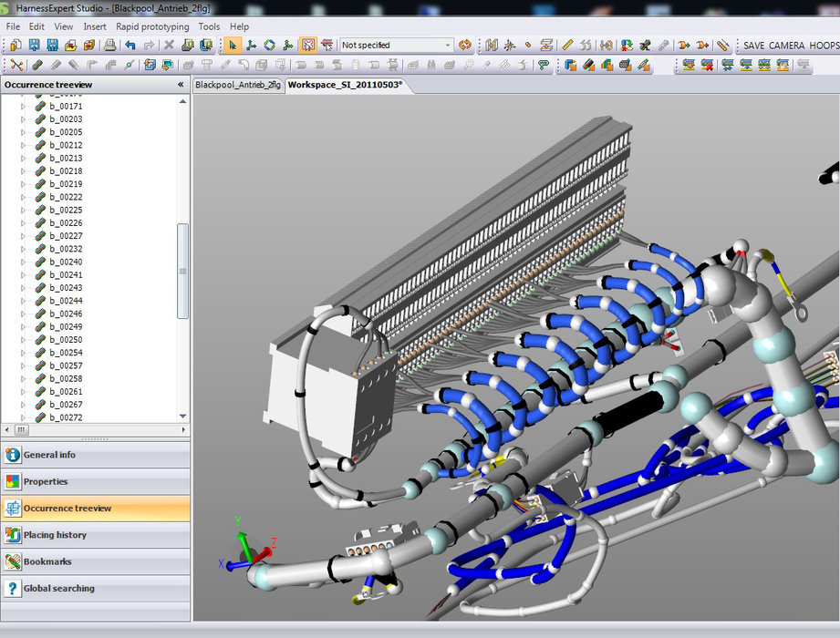Viewport: 840px width, 638px height.
Task: Open the Properties panel icon
Action: (x=15, y=481)
